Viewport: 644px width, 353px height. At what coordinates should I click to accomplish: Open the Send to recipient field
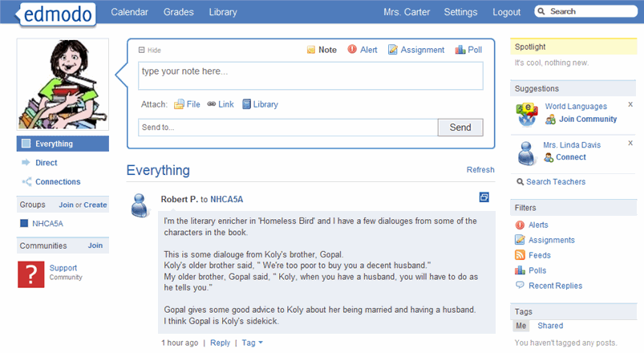[x=287, y=128]
